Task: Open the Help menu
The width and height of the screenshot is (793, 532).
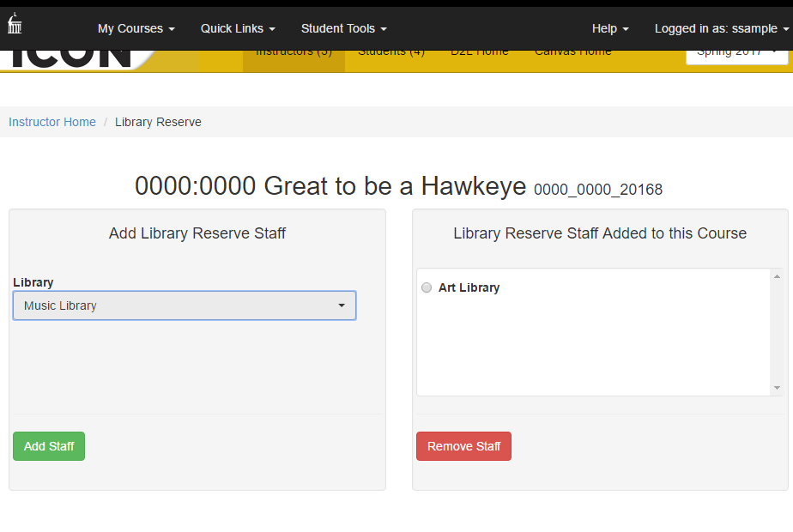Action: click(x=610, y=28)
